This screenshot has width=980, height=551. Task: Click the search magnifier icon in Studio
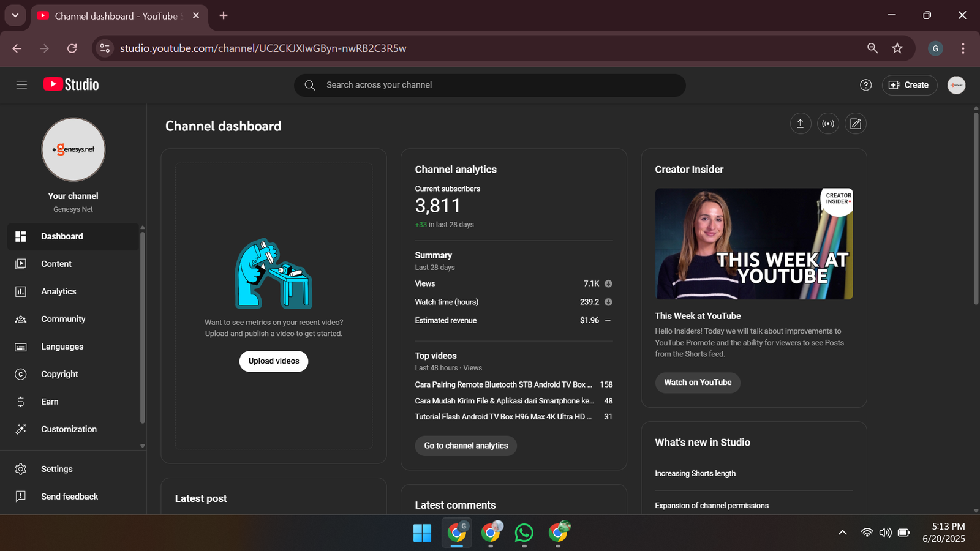point(310,85)
